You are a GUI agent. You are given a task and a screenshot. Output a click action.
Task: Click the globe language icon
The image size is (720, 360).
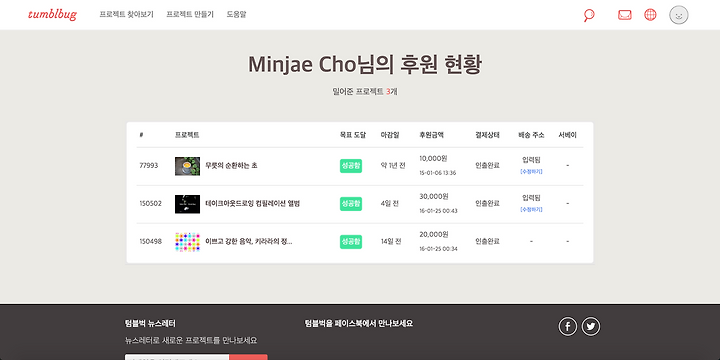(x=650, y=15)
